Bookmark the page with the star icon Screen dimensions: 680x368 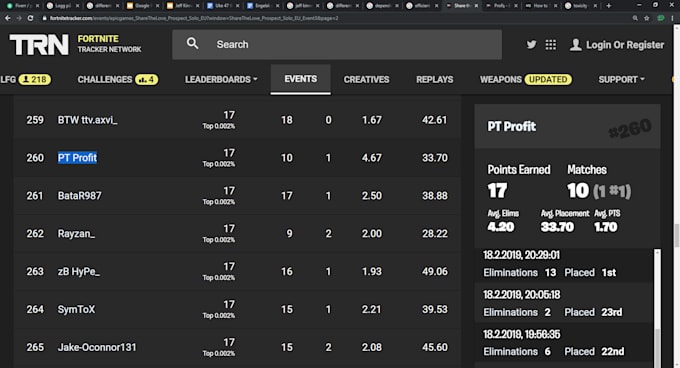click(x=647, y=18)
